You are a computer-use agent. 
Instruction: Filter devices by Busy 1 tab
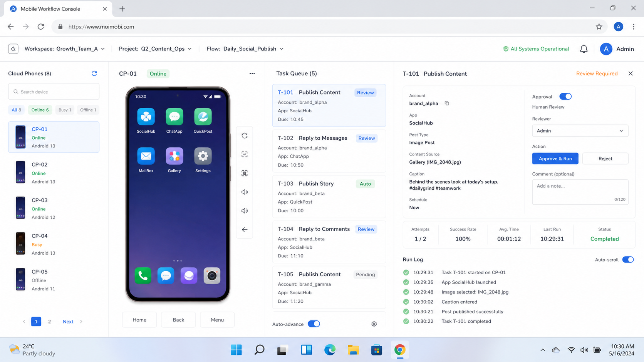click(65, 110)
